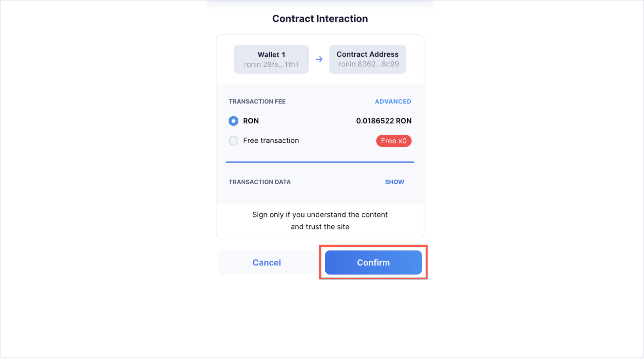The image size is (644, 358).
Task: Show the transaction data
Action: 394,182
